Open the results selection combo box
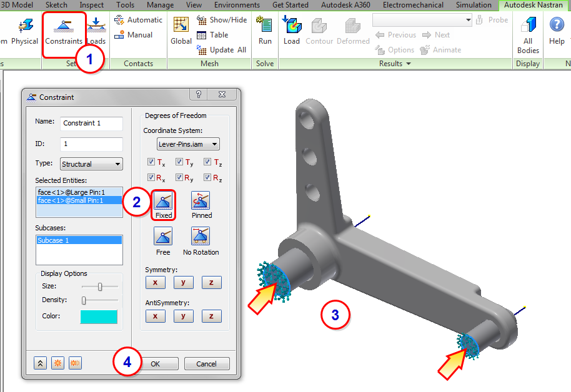 (422, 20)
